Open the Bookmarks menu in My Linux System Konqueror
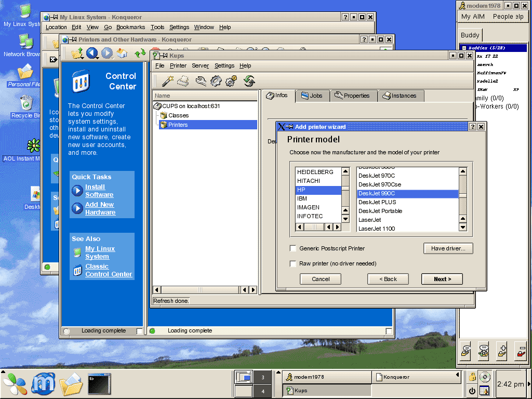The image size is (532, 399). coord(130,27)
